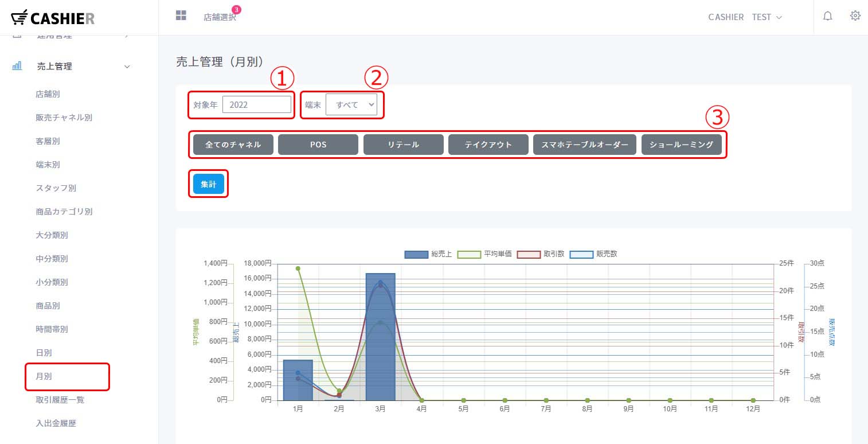Select the 全てのチャネル channel button
868x444 pixels.
pyautogui.click(x=233, y=145)
